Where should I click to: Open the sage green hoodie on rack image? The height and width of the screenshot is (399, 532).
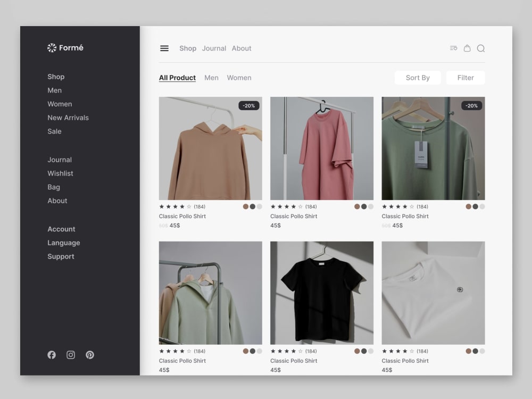coord(210,293)
